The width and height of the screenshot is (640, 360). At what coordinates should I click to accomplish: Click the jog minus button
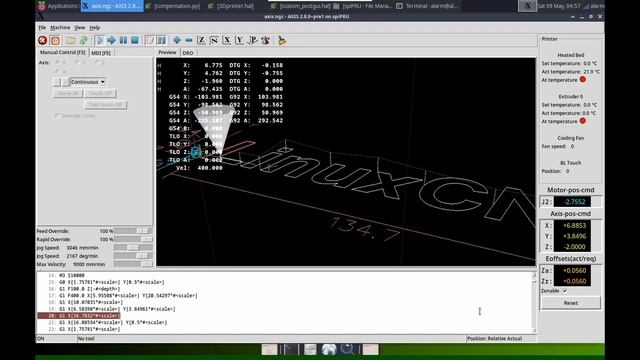pyautogui.click(x=57, y=82)
